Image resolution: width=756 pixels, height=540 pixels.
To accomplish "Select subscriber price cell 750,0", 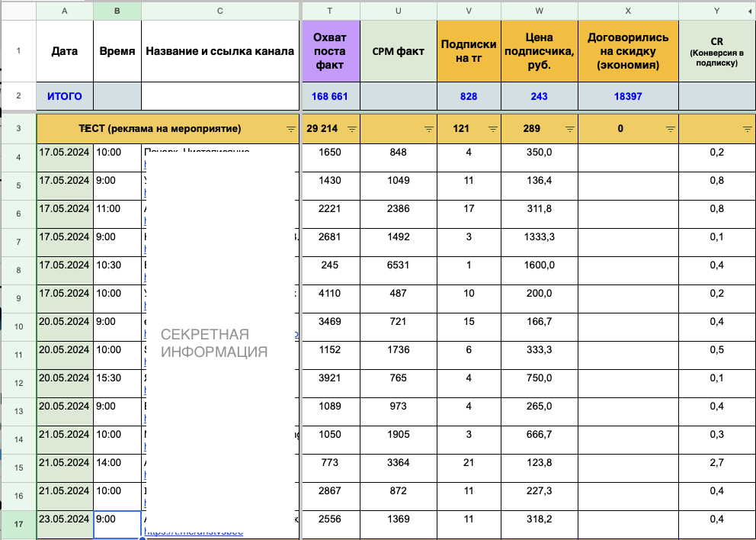I will pyautogui.click(x=539, y=384).
